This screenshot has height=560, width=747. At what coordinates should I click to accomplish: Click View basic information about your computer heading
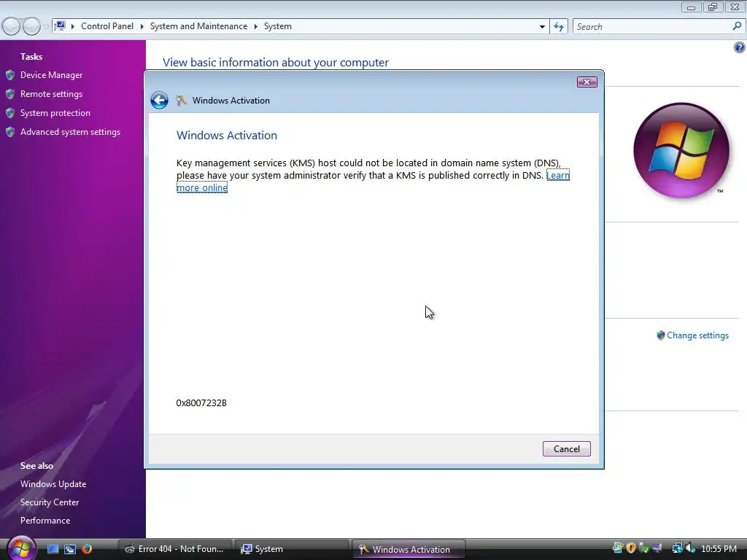(x=276, y=63)
